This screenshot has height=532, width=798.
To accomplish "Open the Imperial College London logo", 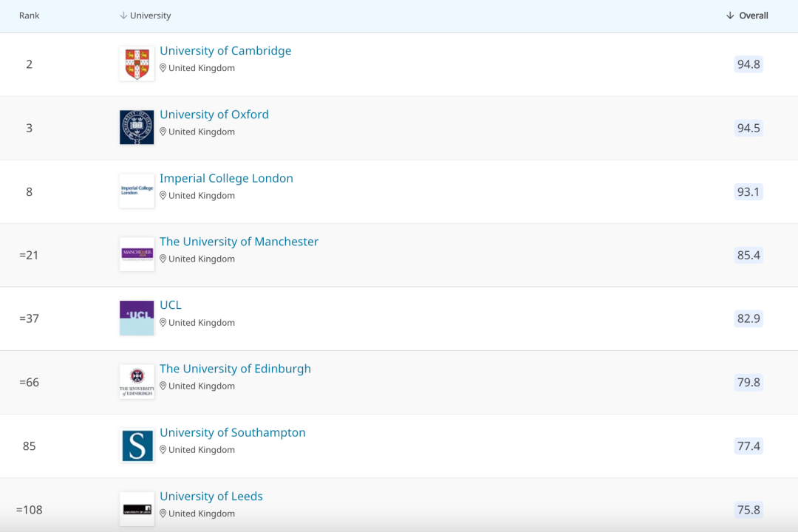I will (x=137, y=191).
